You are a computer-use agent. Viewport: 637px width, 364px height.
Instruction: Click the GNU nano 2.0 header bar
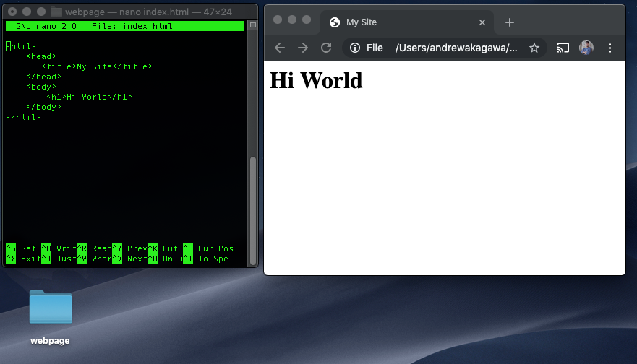tap(124, 26)
